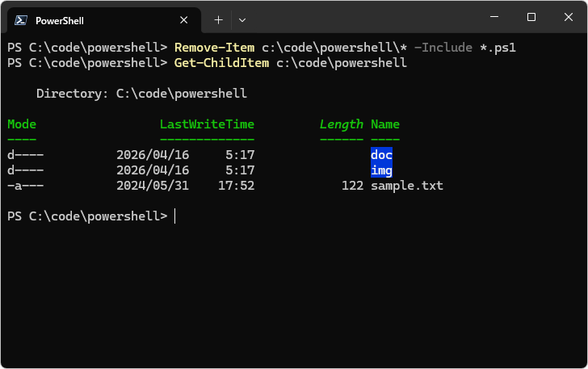Open a new tab with the plus button

pos(218,19)
